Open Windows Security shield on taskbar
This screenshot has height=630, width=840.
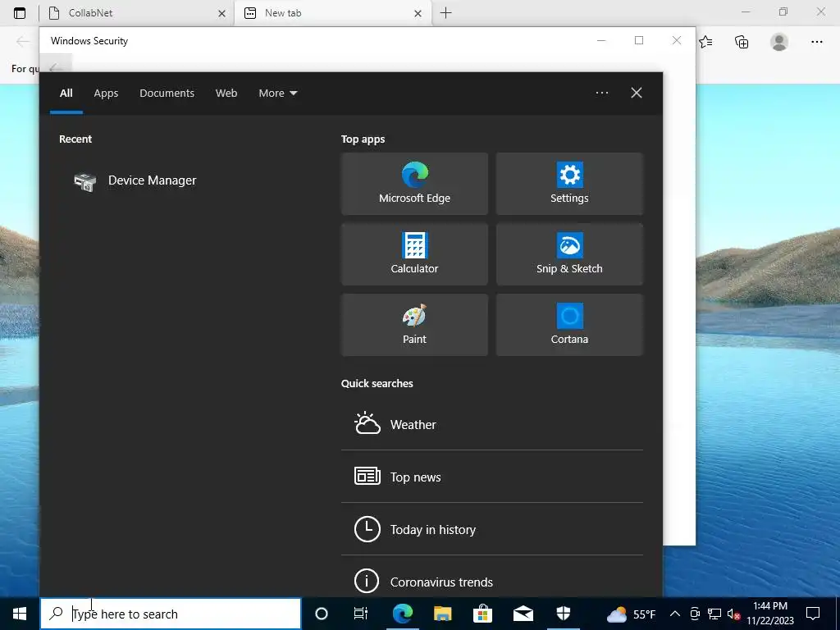point(563,614)
